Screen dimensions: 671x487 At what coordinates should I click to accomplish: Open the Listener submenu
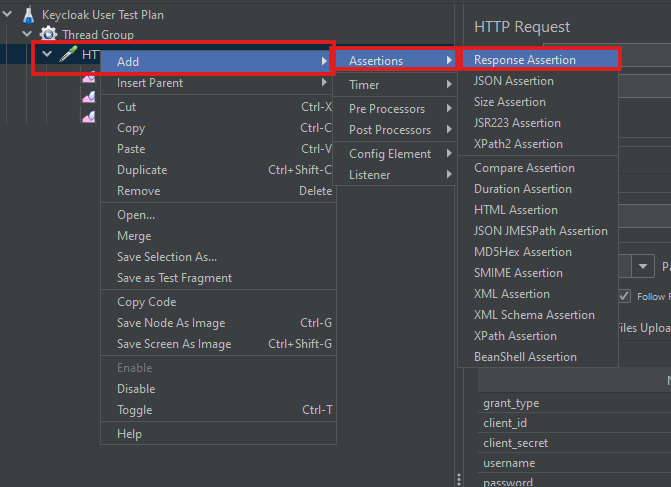click(x=395, y=175)
